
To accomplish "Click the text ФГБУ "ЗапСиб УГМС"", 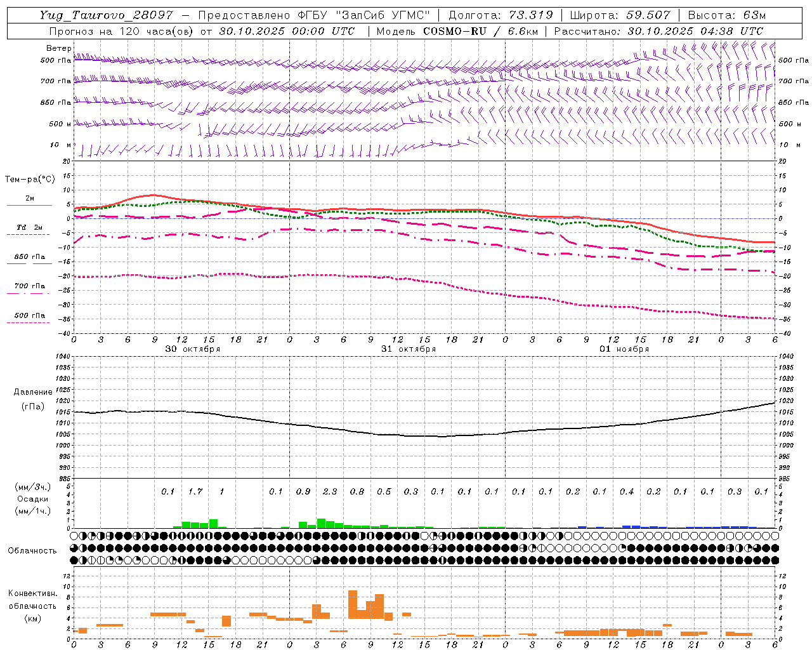I will (363, 15).
